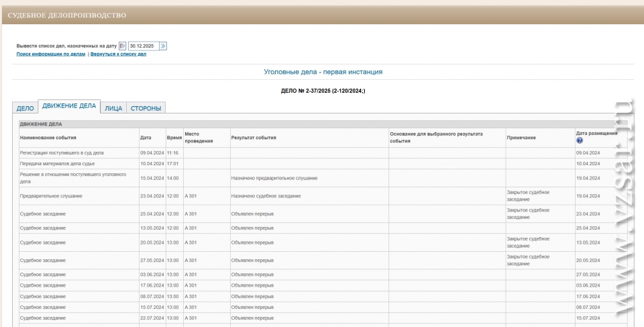Click the СУДЕБНОЕ ДЕЛОПРОИЗВОДСТВО header banner
The height and width of the screenshot is (327, 644).
(x=67, y=15)
